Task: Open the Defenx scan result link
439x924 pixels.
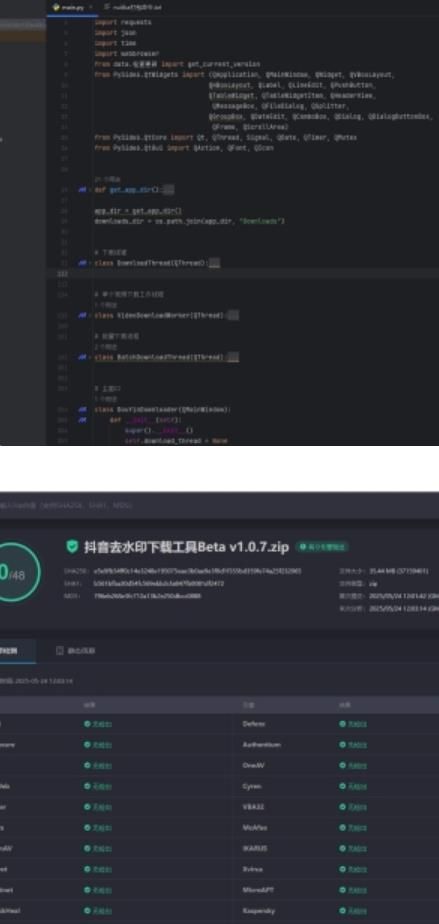Action: pos(357,724)
